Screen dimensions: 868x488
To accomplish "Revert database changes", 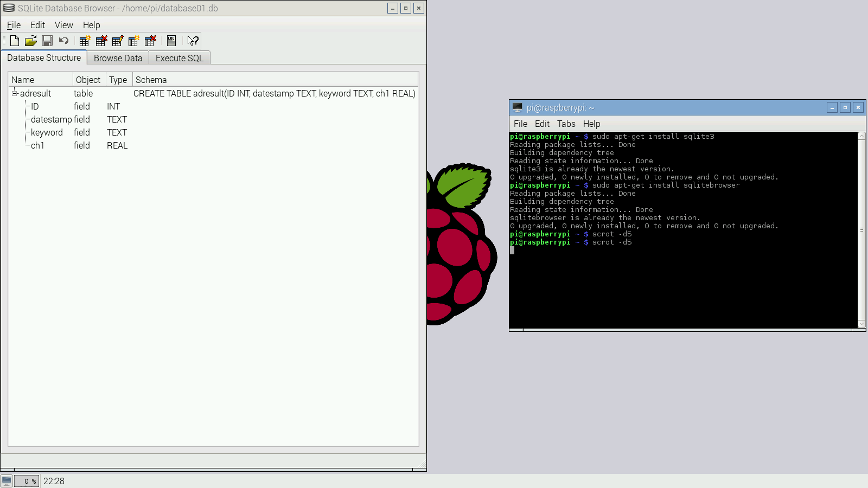I will (63, 41).
